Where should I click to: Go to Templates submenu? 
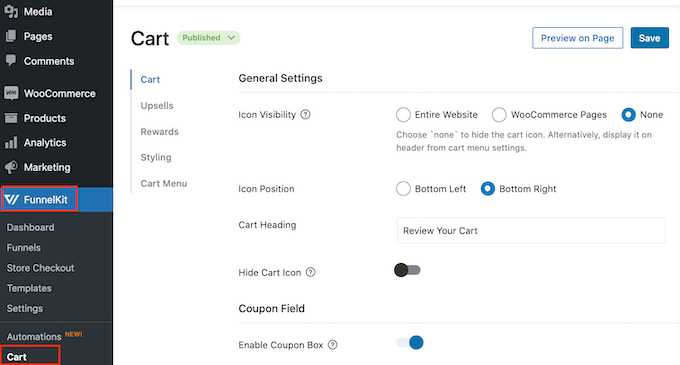[29, 288]
